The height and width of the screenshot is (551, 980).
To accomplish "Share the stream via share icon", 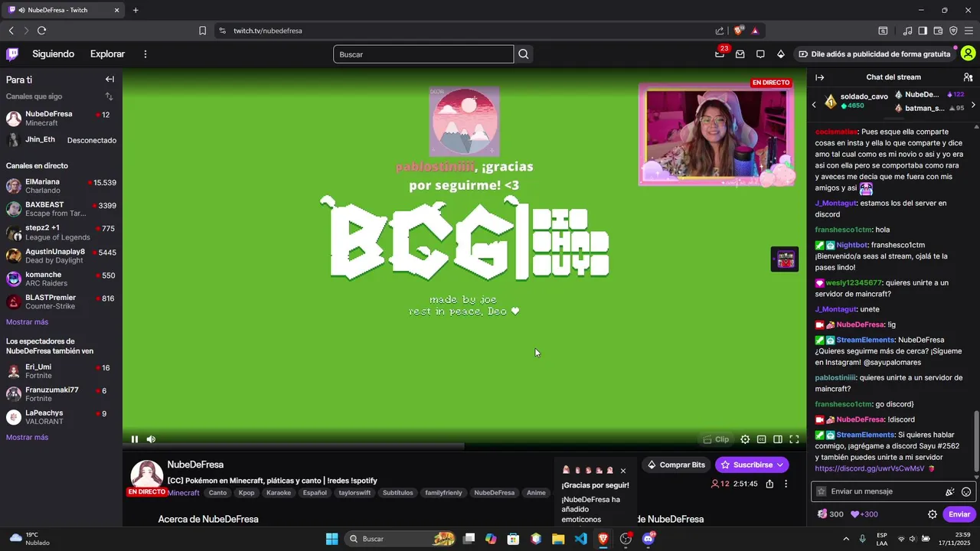I will tap(769, 484).
